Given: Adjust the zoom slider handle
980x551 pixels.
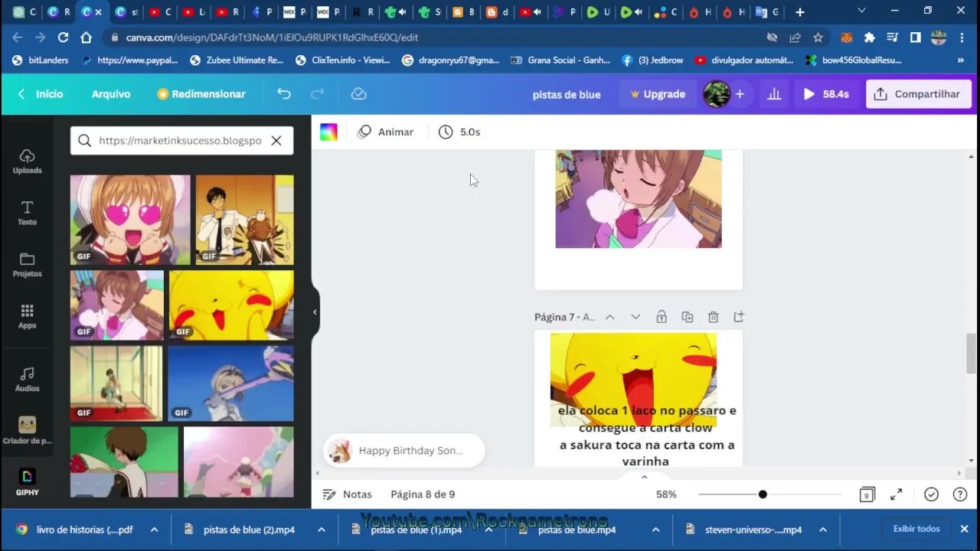Looking at the screenshot, I should 763,494.
